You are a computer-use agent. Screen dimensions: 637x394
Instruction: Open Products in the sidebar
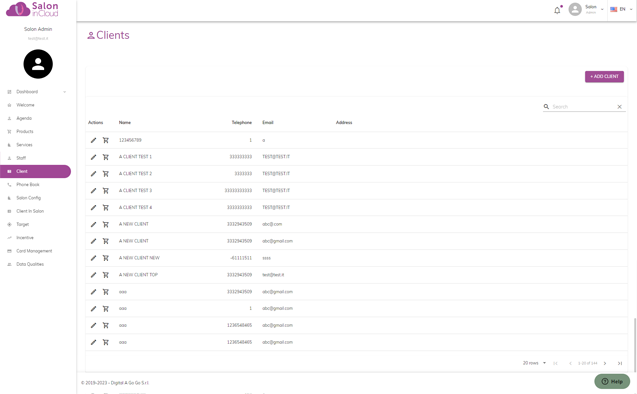[25, 132]
